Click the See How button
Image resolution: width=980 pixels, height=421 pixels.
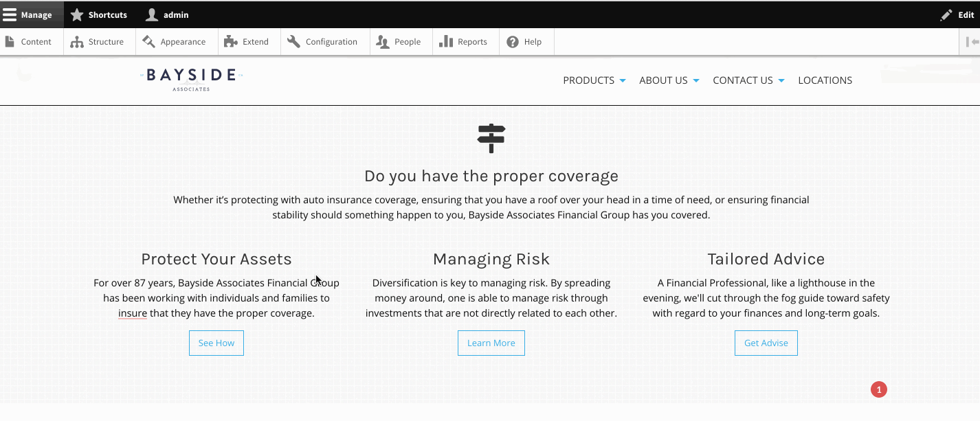coord(216,343)
